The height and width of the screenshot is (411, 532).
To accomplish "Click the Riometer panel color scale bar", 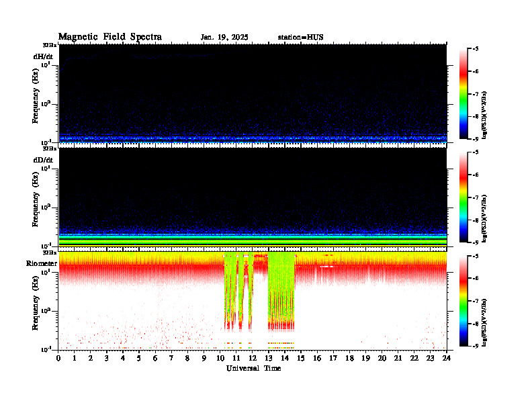I will pyautogui.click(x=463, y=301).
